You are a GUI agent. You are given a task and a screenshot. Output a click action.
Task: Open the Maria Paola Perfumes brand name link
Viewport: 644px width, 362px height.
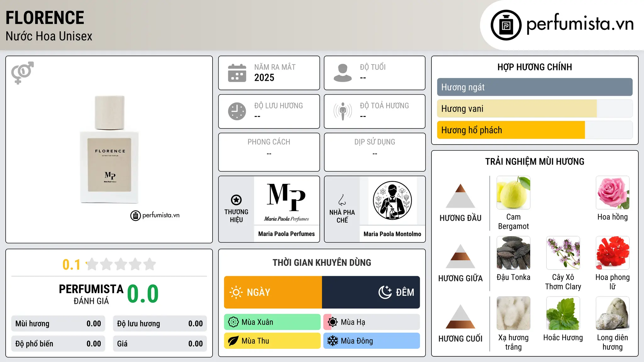pos(286,234)
